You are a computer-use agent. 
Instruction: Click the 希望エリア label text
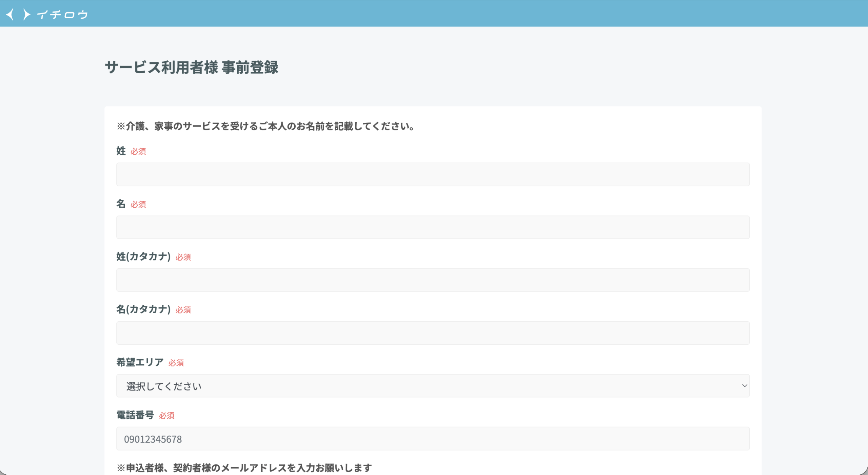(x=140, y=362)
